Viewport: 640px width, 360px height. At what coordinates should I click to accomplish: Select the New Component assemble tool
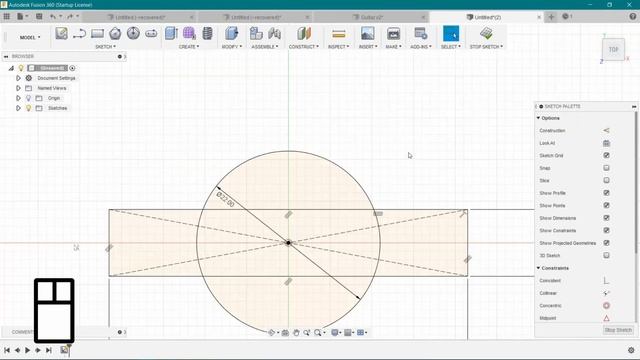(256, 33)
